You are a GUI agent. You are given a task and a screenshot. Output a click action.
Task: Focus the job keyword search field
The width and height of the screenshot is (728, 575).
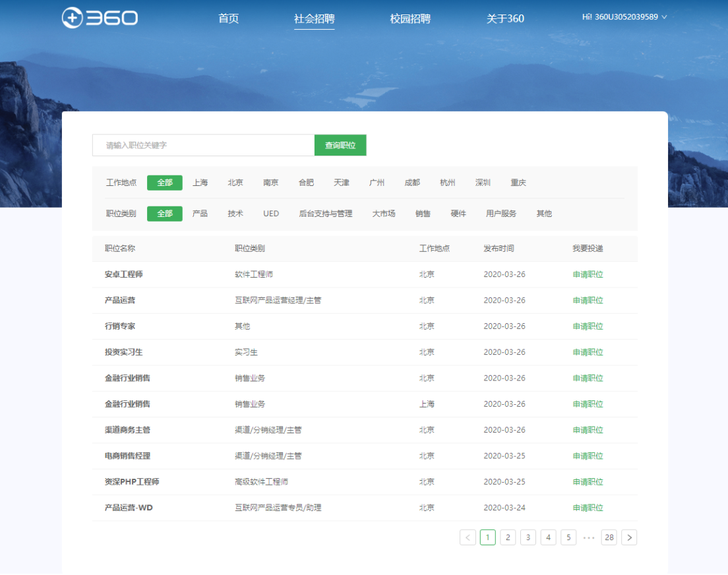[x=203, y=145]
